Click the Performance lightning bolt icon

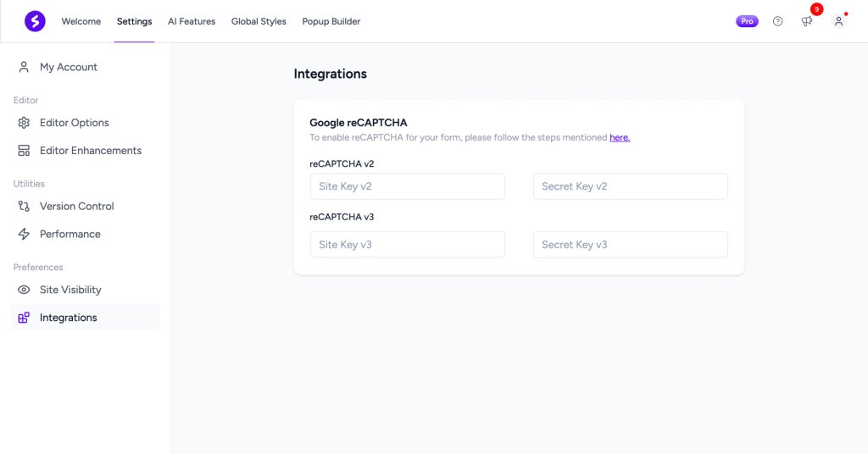coord(24,234)
